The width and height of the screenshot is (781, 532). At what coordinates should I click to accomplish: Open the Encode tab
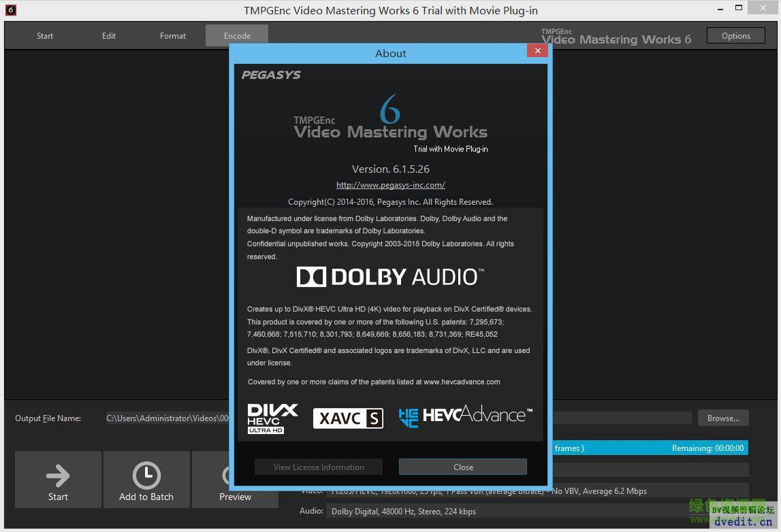tap(236, 35)
